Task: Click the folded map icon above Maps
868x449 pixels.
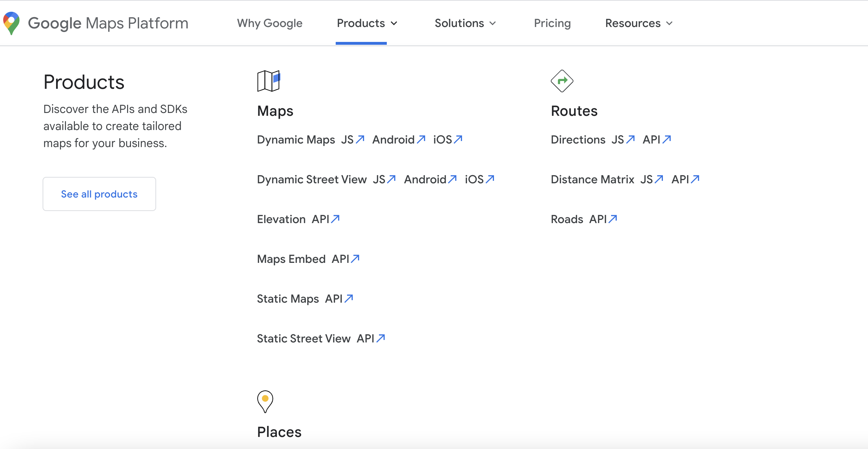Action: tap(268, 81)
